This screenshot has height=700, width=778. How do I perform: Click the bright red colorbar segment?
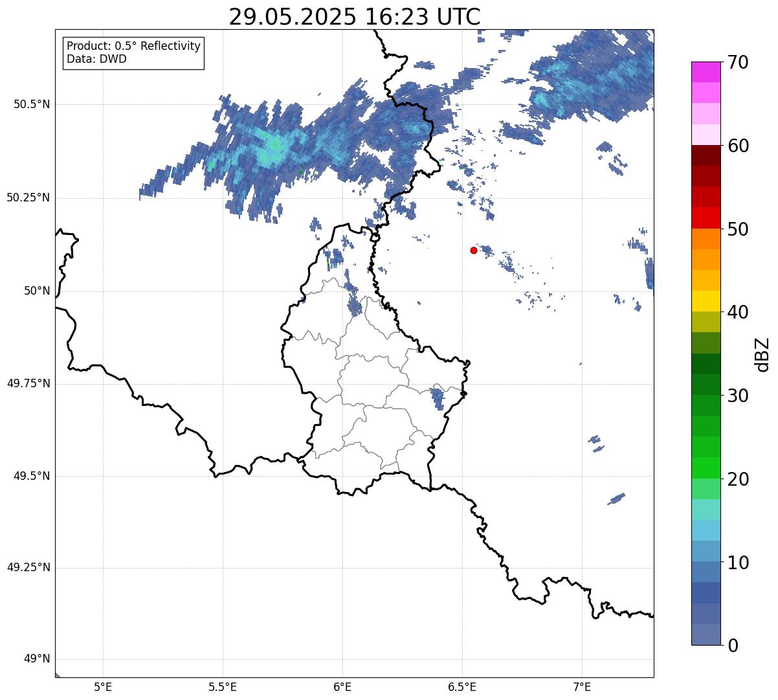tap(706, 218)
